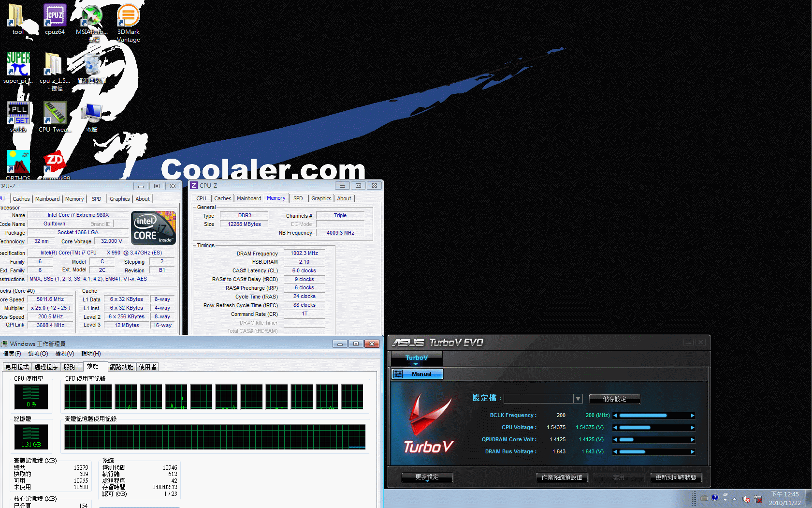Click the TurboV profile name field
Viewport: 812px width, 508px height.
pos(538,399)
